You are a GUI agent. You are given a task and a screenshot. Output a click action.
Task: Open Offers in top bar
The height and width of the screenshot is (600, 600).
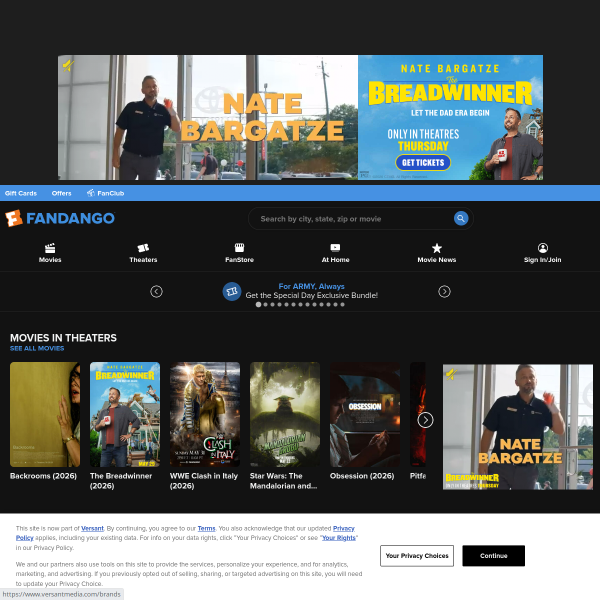62,193
